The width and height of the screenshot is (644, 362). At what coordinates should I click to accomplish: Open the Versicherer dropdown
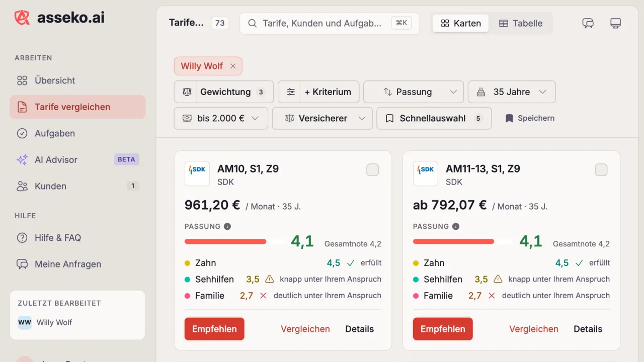(x=323, y=118)
